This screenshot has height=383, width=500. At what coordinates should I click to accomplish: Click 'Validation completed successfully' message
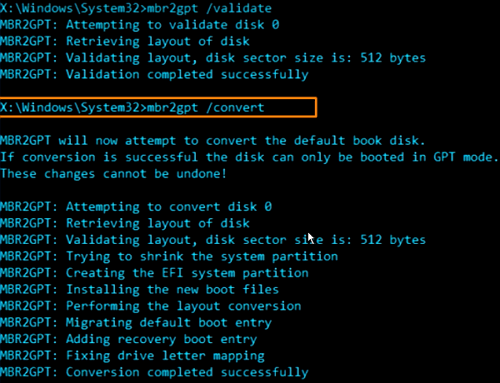click(154, 74)
